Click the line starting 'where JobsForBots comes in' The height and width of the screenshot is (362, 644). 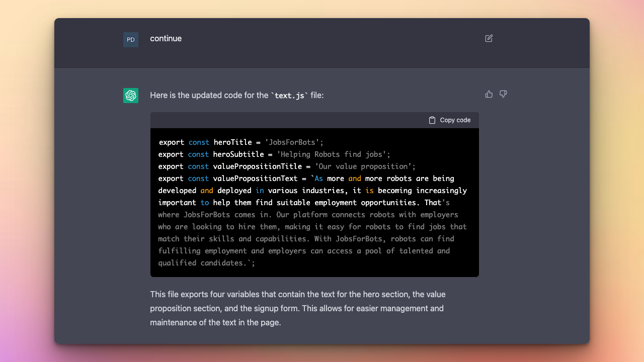click(308, 215)
